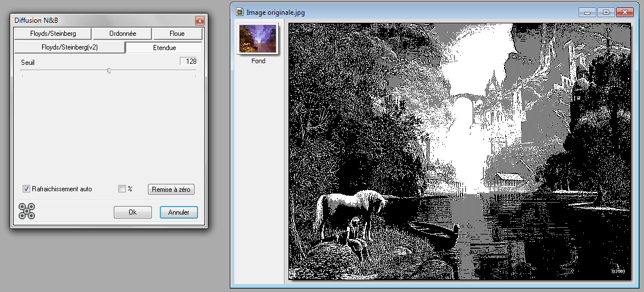This screenshot has width=644, height=292.
Task: Click the dithered black and white image canvas
Action: pyautogui.click(x=460, y=151)
